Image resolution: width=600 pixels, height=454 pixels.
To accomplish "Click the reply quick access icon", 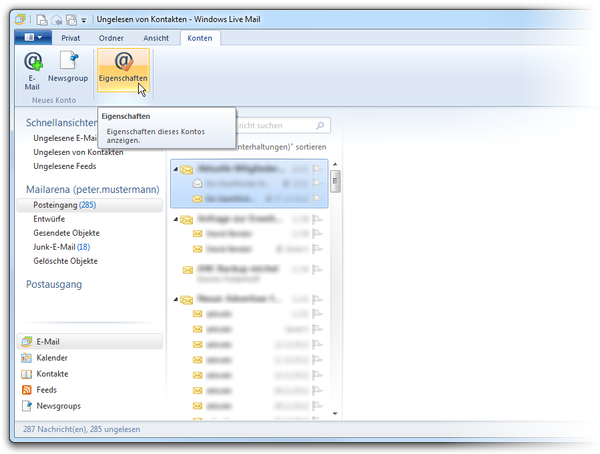I will (x=57, y=20).
